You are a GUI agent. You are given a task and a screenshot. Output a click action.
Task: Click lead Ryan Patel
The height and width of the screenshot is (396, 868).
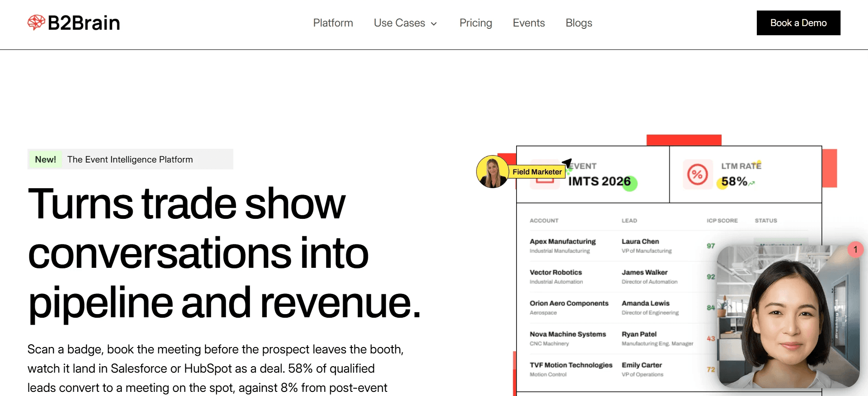click(x=639, y=334)
